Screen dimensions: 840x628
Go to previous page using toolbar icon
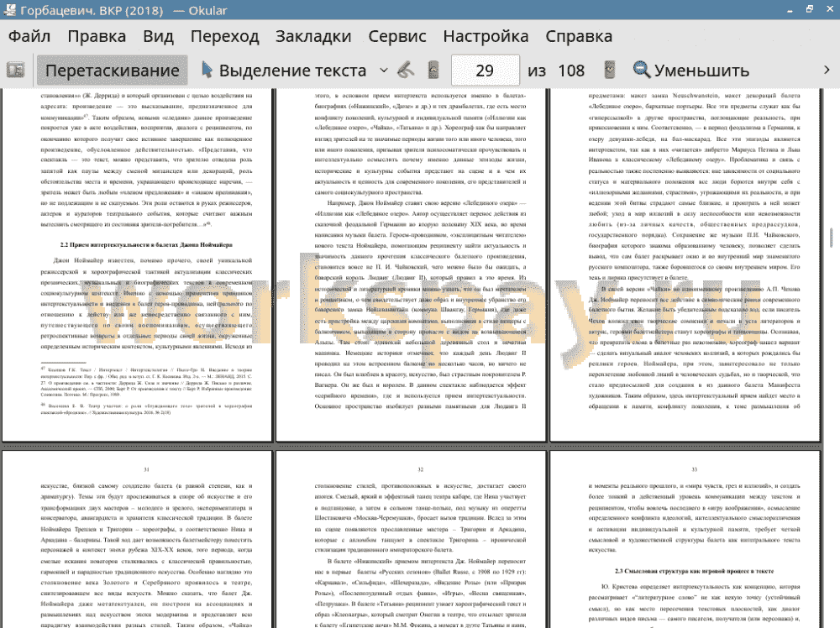point(433,71)
